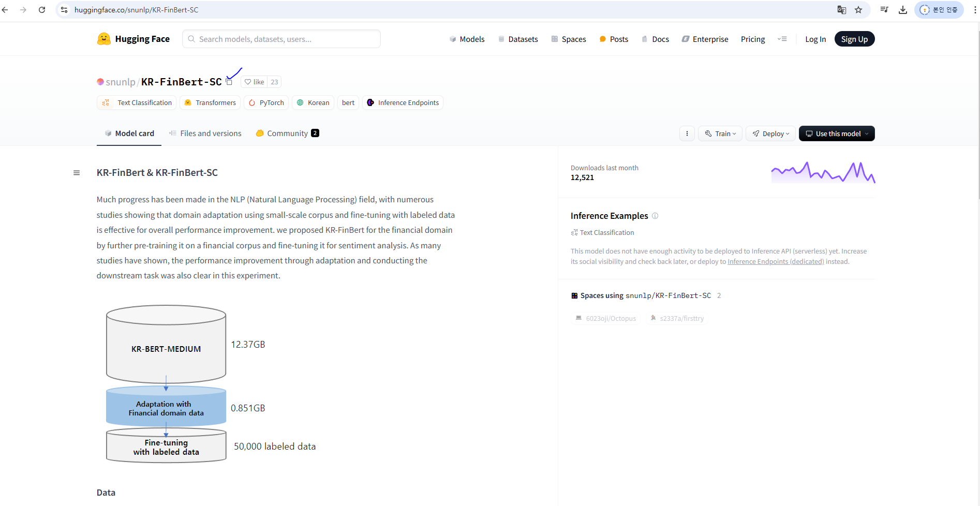View the 23 likes count
980x506 pixels.
tap(274, 82)
